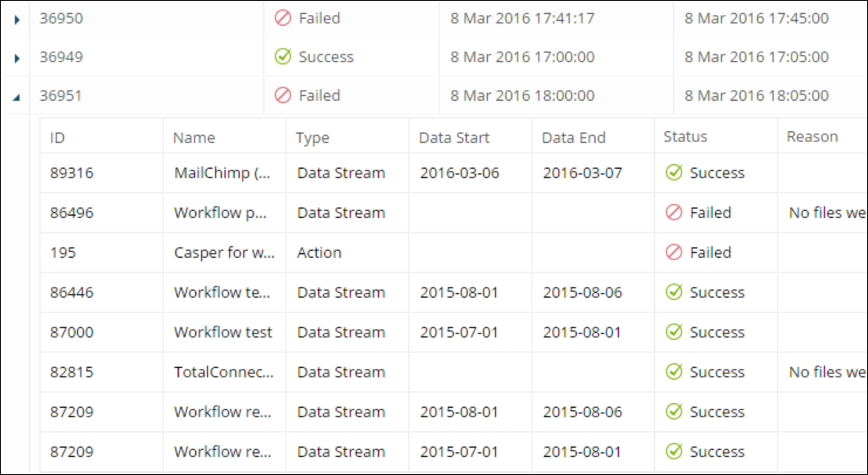The image size is (868, 475).
Task: Click the Success icon beside TotalConnec... stream
Action: click(674, 372)
